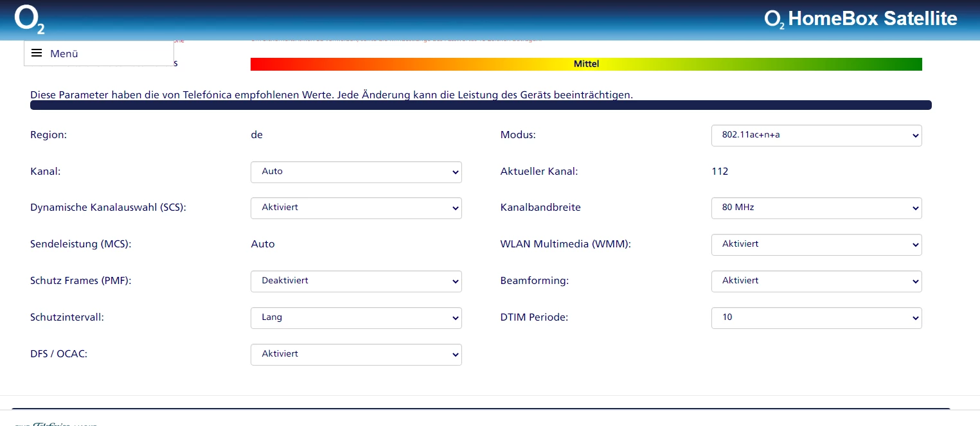Viewport: 980px width, 426px height.
Task: Click Dynamische Kanalauswahl (SCS) label
Action: [108, 208]
